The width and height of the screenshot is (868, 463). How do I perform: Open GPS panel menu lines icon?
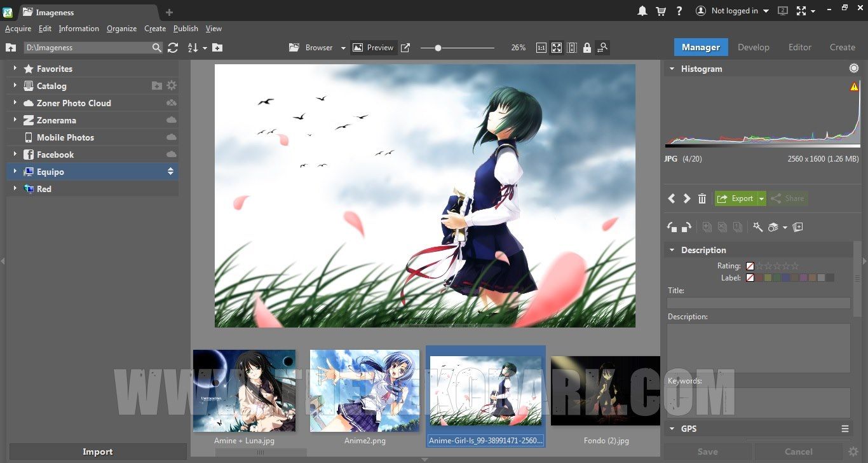845,429
